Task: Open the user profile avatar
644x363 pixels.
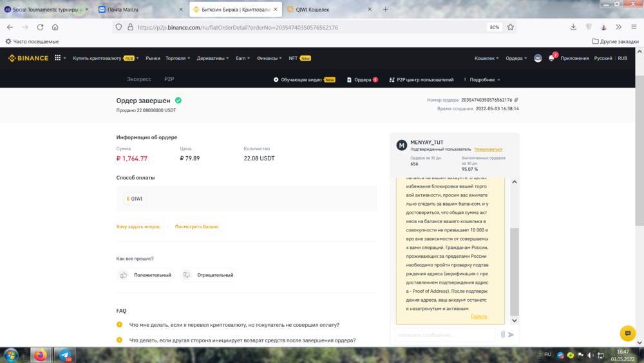Action: coord(538,59)
